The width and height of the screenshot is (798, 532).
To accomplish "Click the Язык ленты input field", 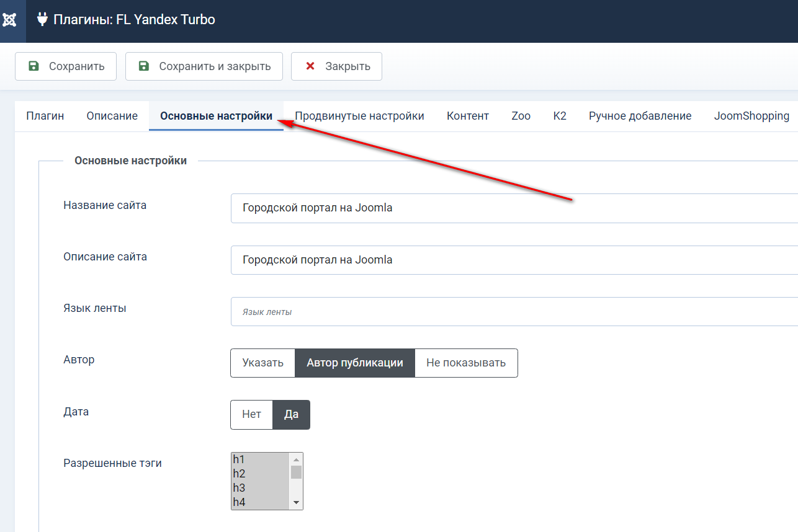I will tap(514, 312).
